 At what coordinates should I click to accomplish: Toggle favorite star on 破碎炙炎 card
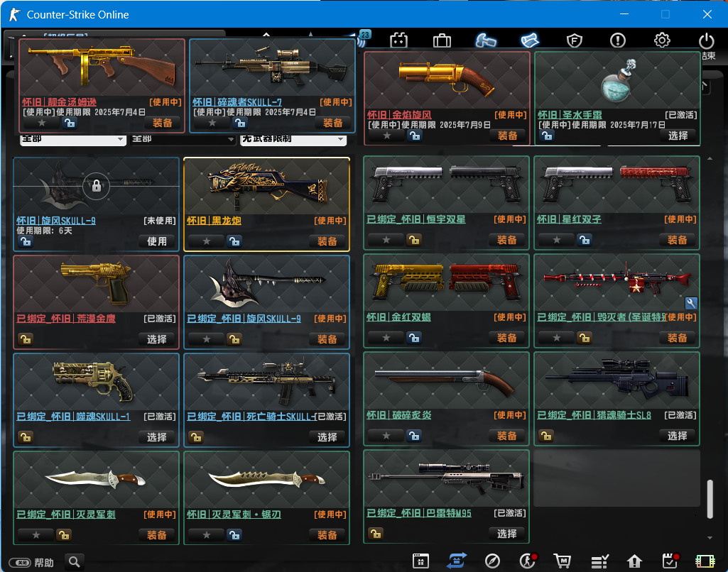click(x=386, y=436)
